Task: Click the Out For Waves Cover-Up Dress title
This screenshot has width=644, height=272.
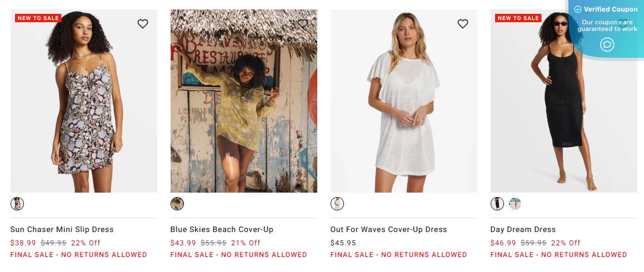Action: 388,229
